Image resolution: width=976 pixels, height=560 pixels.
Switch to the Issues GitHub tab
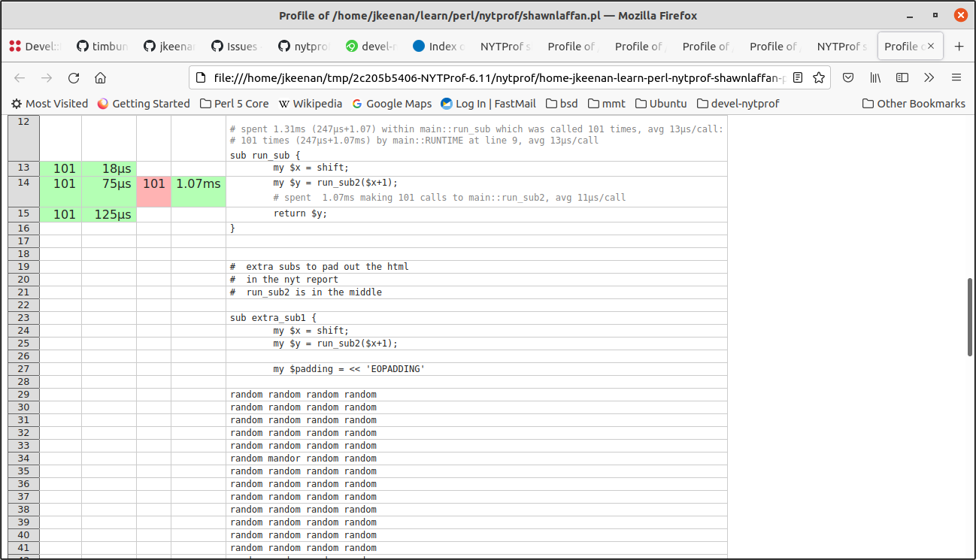click(234, 47)
